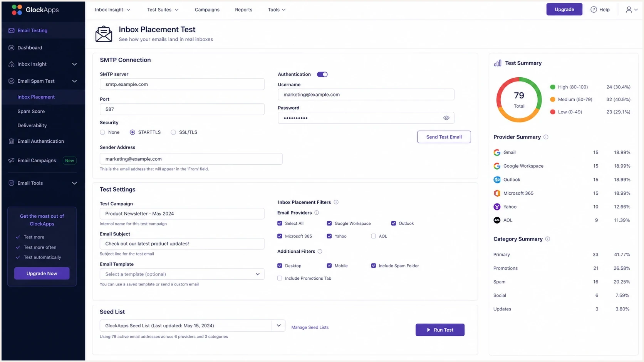The height and width of the screenshot is (362, 644).
Task: Open Email Authentication from the sidebar icon
Action: (11, 141)
